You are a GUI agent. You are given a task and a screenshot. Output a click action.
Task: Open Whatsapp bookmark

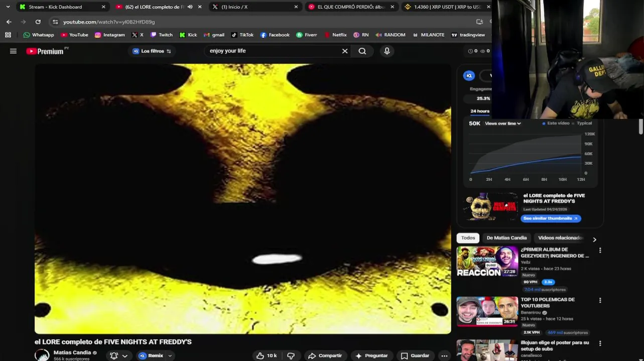coord(39,35)
